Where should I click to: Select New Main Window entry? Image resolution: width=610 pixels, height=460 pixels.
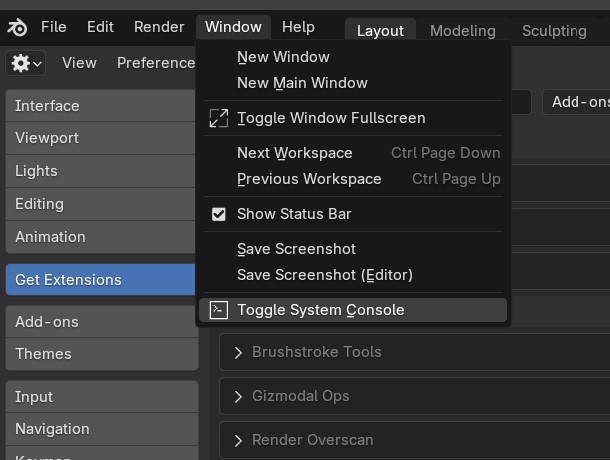click(x=353, y=83)
